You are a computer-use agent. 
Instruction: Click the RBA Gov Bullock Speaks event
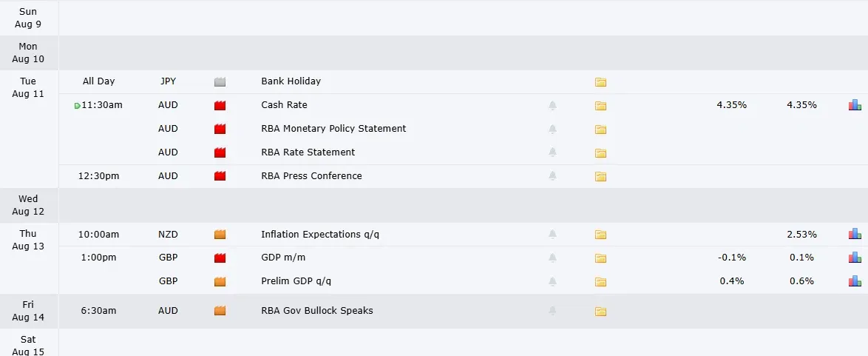[x=316, y=311]
